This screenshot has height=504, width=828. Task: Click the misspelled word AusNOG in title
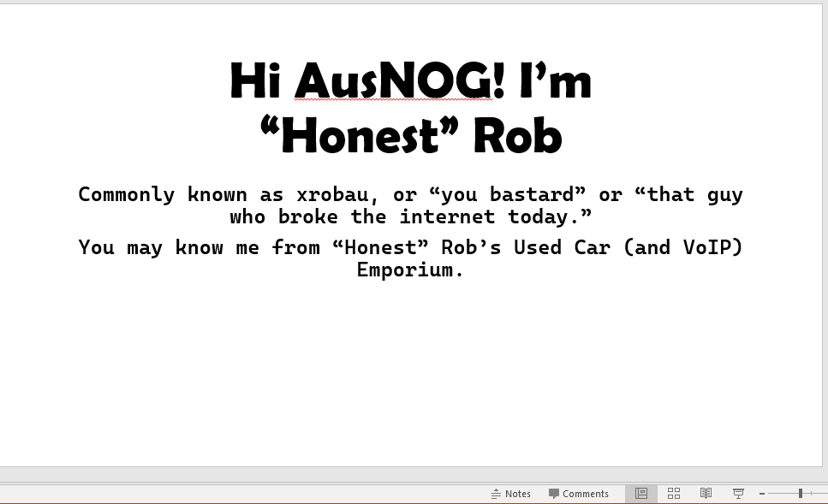click(x=394, y=80)
